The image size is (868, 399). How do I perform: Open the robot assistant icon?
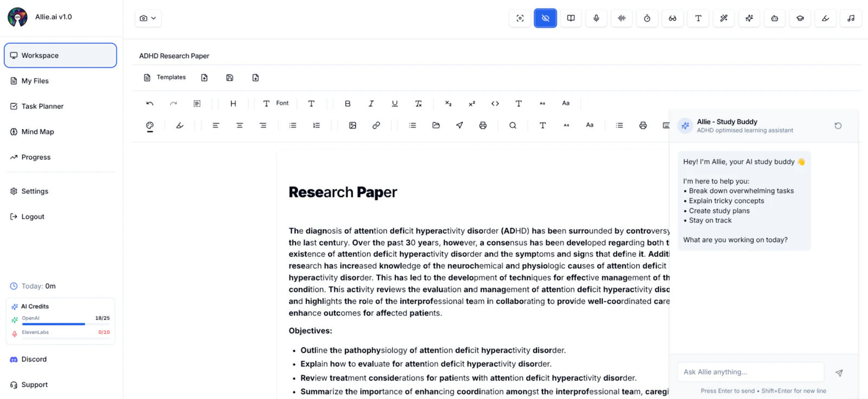[775, 18]
